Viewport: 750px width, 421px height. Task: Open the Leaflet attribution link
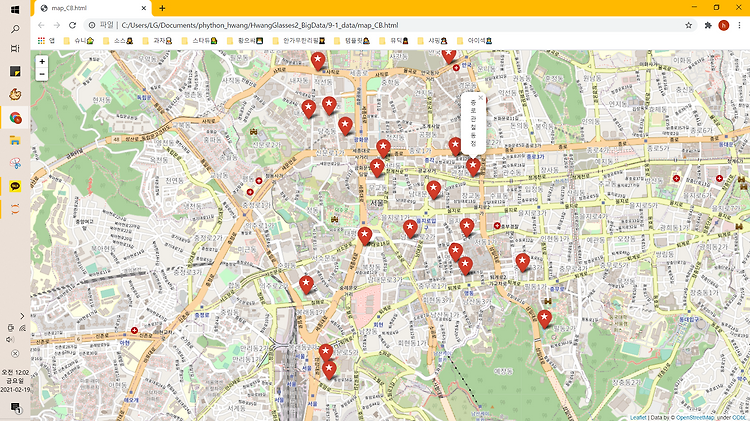638,418
